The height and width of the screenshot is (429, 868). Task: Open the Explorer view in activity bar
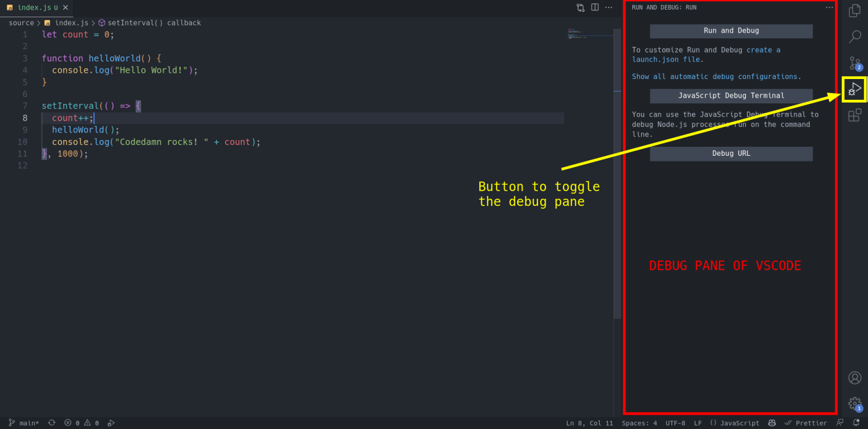click(x=854, y=10)
